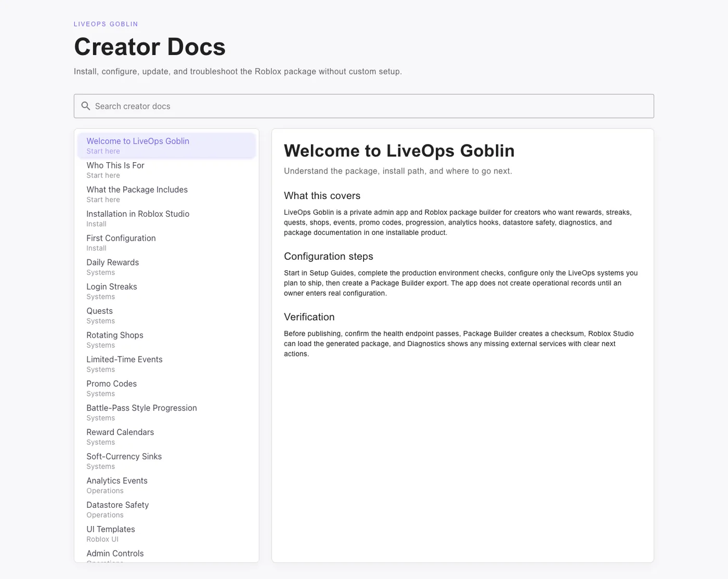Click the What this covers heading
This screenshot has width=728, height=579.
click(x=322, y=196)
